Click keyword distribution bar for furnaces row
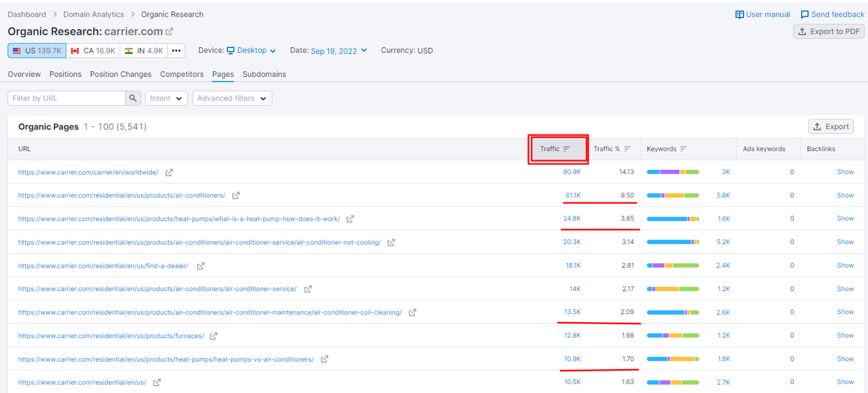Screen dimensions: 868x393 coord(673,336)
